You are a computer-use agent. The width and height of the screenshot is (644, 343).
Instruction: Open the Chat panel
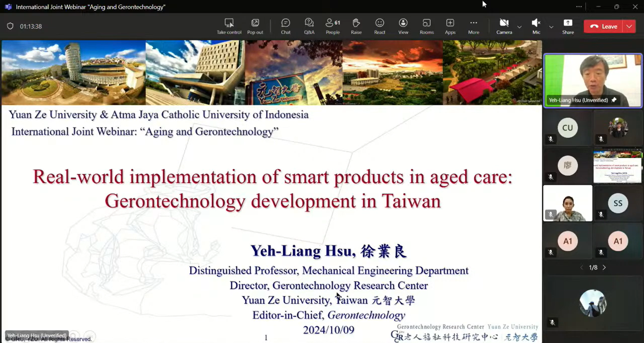pos(286,26)
